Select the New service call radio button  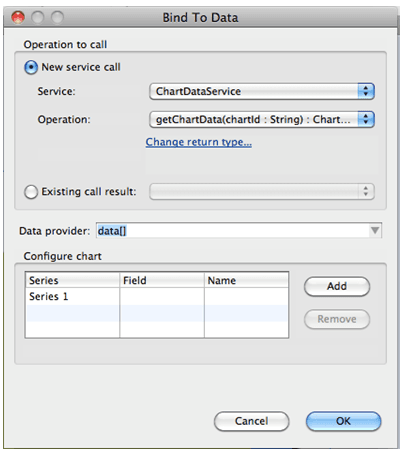pos(31,67)
